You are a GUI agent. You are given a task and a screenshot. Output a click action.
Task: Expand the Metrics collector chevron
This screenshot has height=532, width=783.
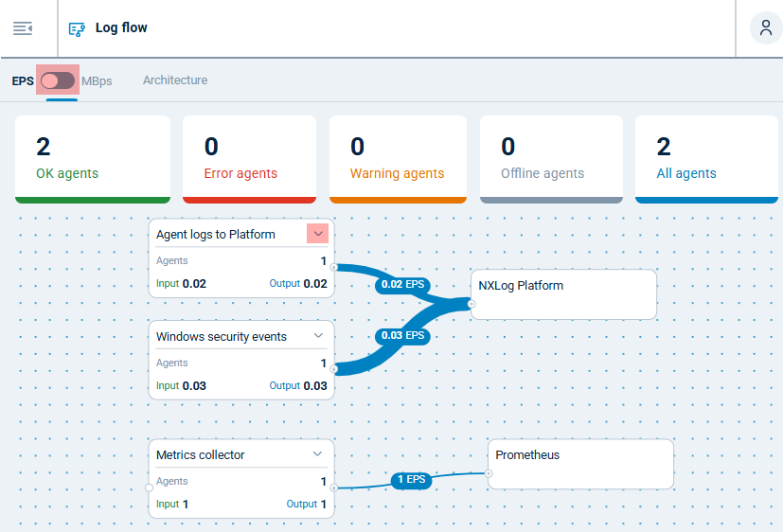click(x=318, y=454)
